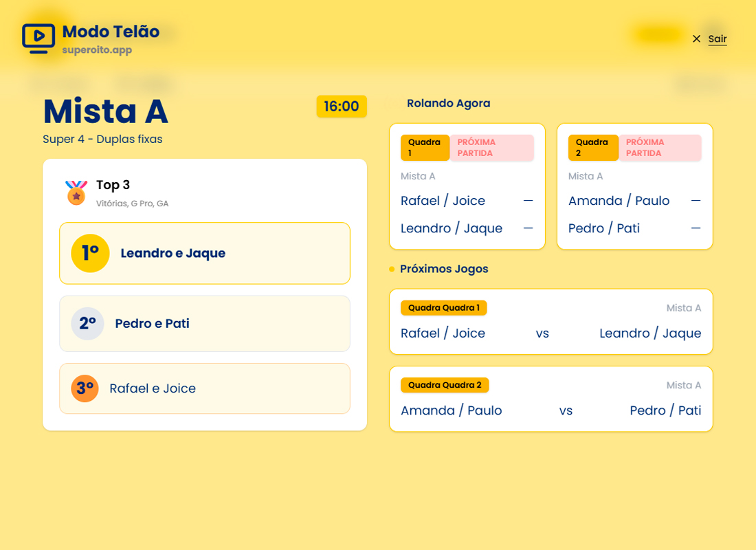The width and height of the screenshot is (756, 550).
Task: Click the Leandro e Jaque first place entry
Action: 173,253
